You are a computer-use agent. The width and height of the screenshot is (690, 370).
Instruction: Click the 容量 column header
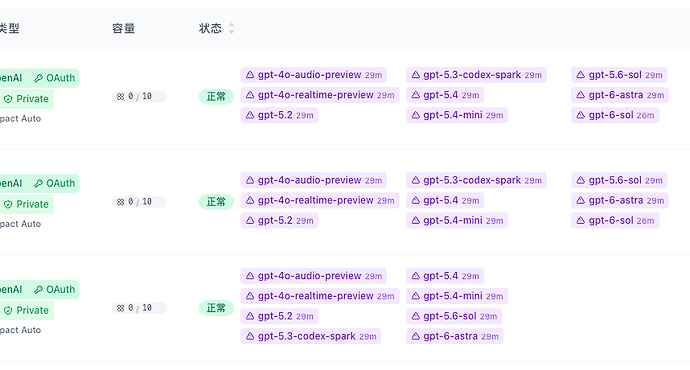[x=123, y=29]
